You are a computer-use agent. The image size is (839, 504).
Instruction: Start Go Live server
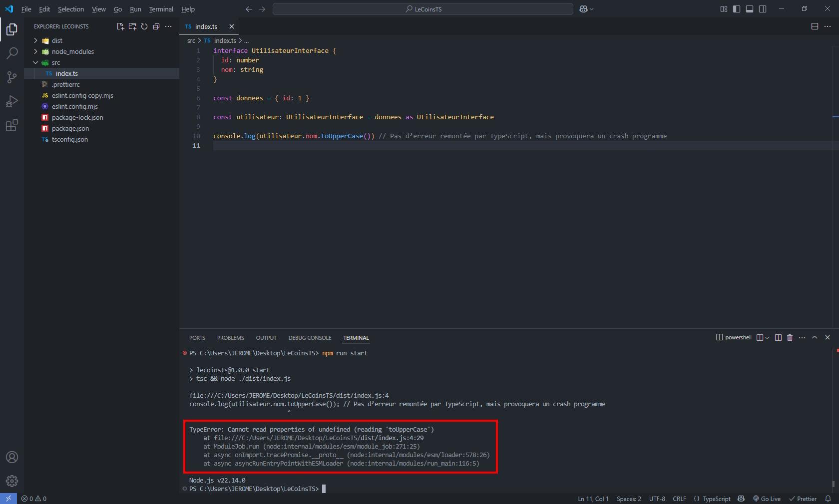pyautogui.click(x=767, y=499)
